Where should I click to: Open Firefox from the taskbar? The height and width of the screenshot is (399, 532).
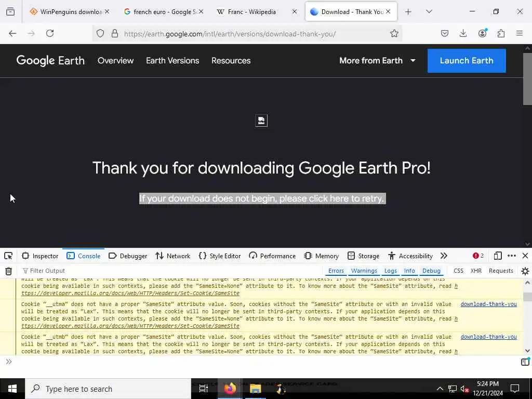click(x=230, y=389)
